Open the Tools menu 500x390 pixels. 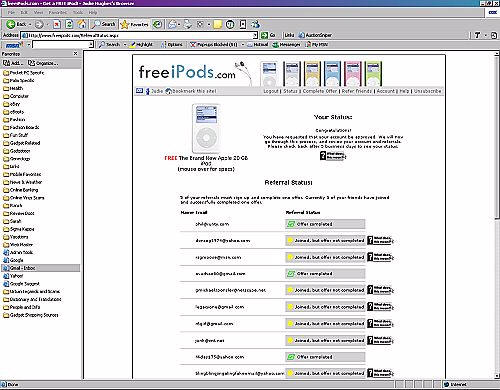coord(78,12)
